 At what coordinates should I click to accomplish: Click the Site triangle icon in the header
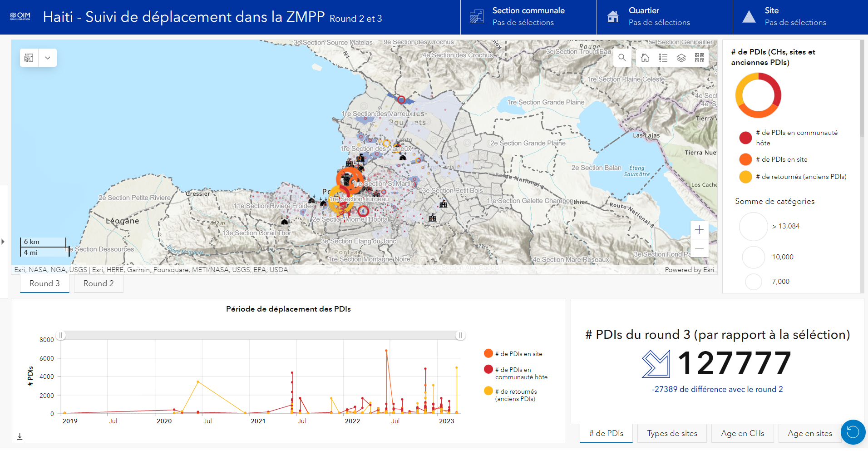coord(750,16)
